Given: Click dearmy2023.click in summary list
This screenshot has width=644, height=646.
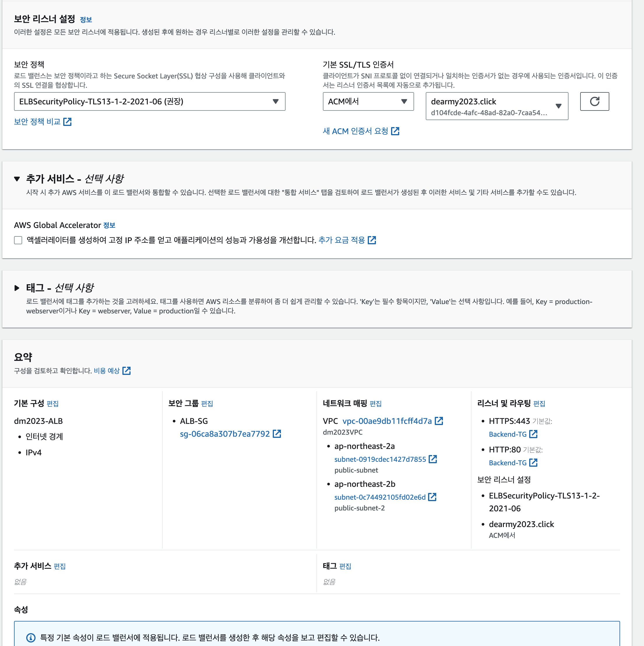Looking at the screenshot, I should [521, 524].
